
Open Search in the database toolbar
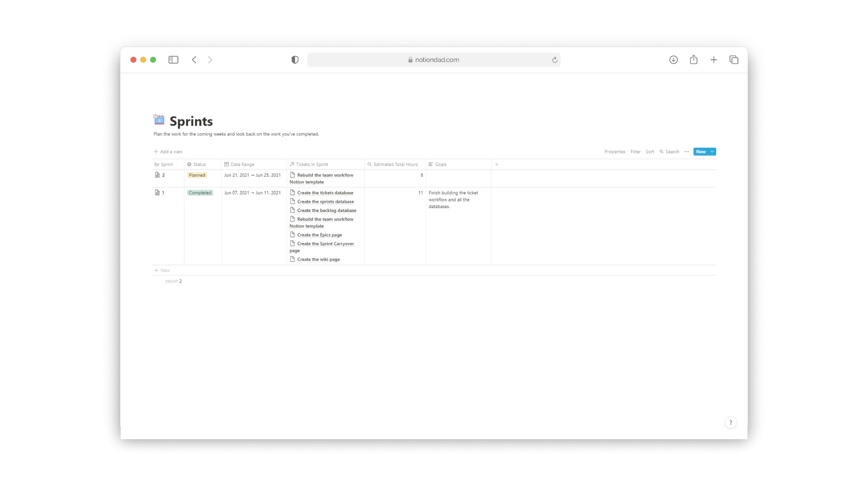(x=670, y=151)
